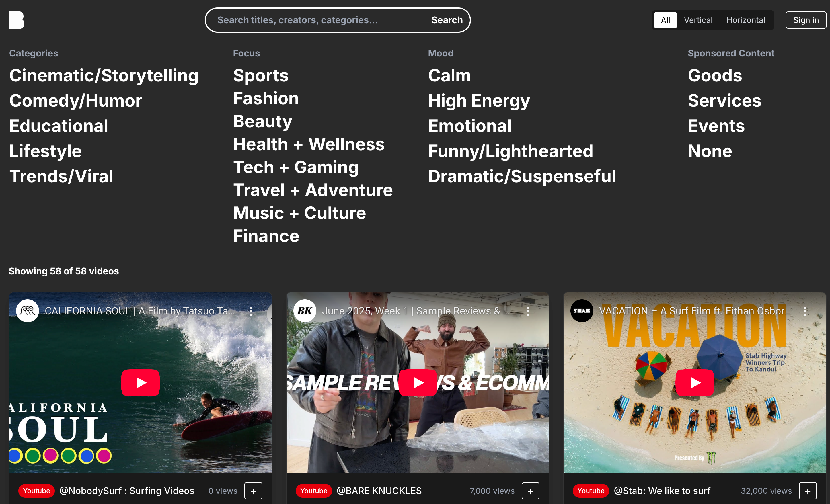Add Stab surf video with the plus icon

[x=808, y=491]
